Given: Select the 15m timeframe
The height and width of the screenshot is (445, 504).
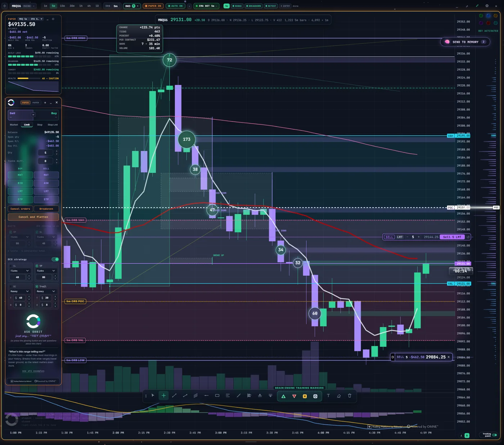Looking at the screenshot, I should 62,6.
